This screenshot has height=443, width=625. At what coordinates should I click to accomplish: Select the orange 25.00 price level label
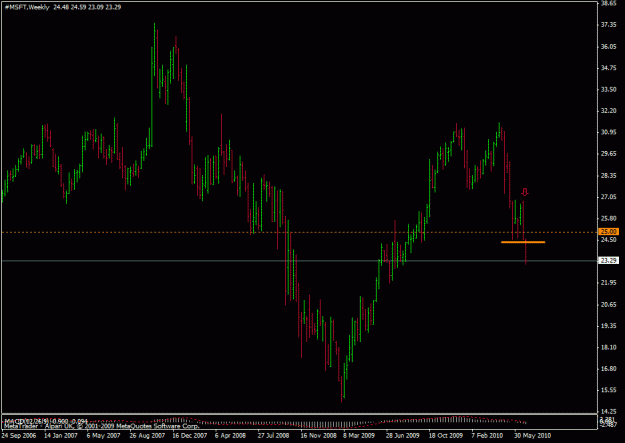608,232
